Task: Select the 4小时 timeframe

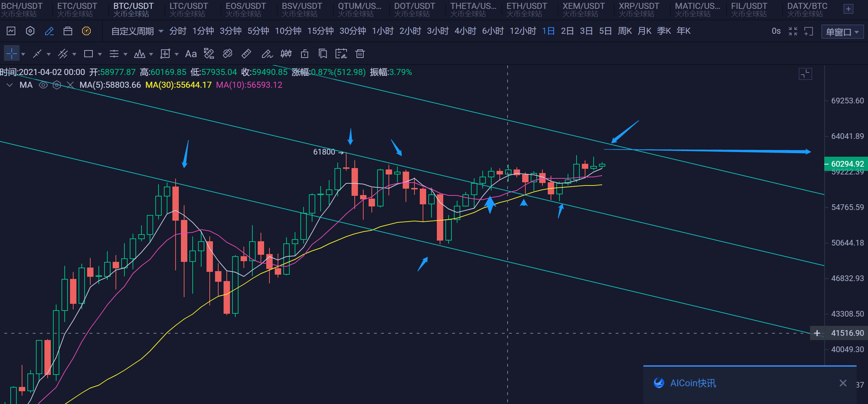Action: pyautogui.click(x=465, y=31)
